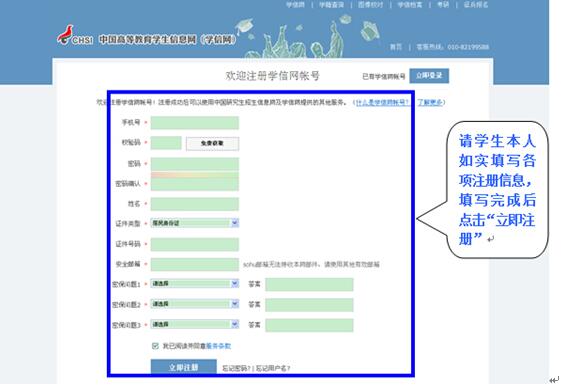Click the 免费获取 verification code button

tap(212, 143)
